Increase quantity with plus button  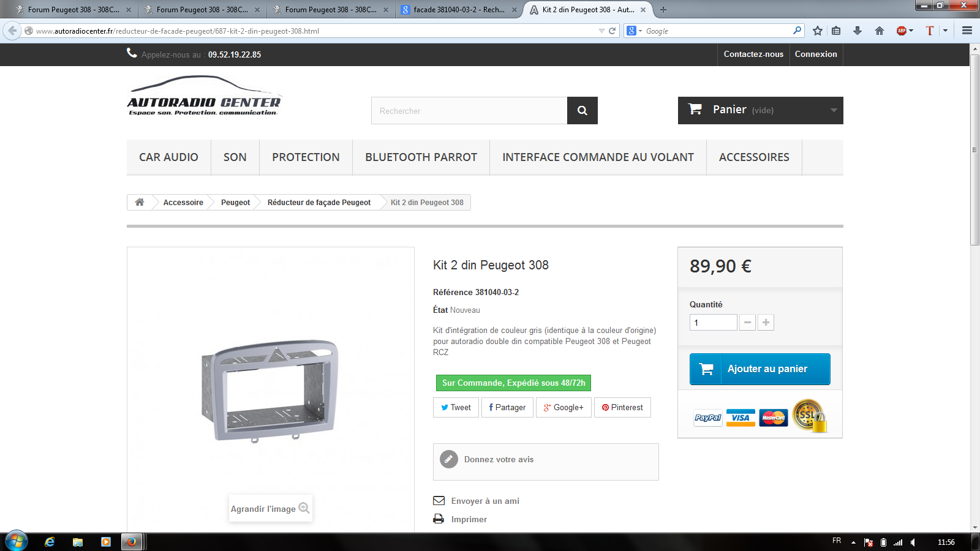[766, 323]
